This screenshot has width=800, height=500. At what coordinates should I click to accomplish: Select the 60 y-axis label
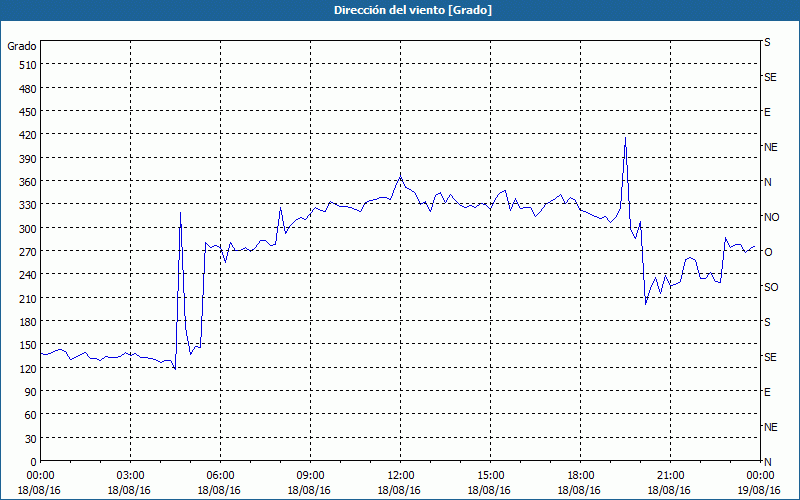point(30,415)
